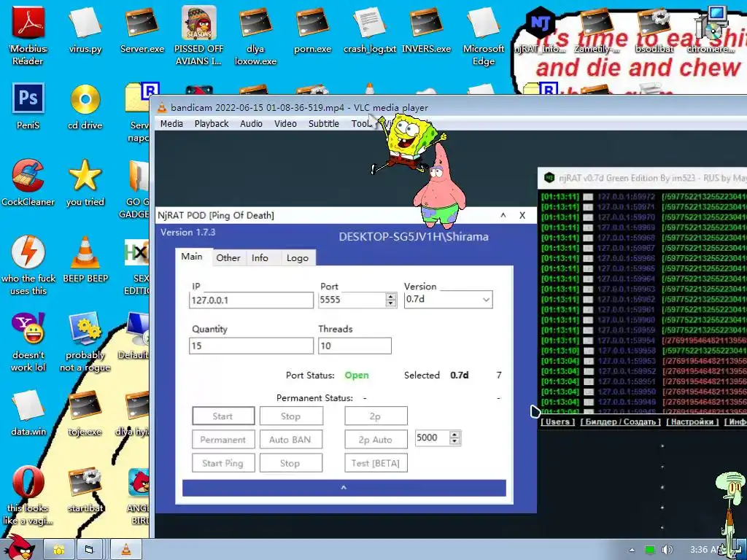The image size is (747, 560).
Task: Open the dlya loxow.exe icon
Action: coord(255,36)
